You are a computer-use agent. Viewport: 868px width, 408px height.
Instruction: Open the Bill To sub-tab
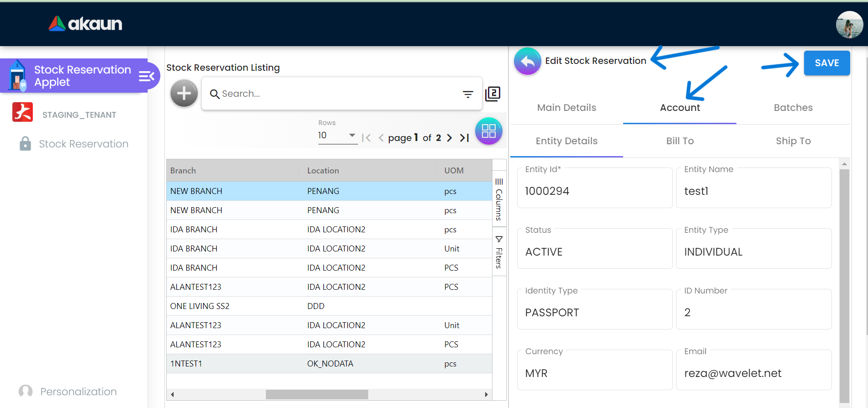click(x=679, y=141)
